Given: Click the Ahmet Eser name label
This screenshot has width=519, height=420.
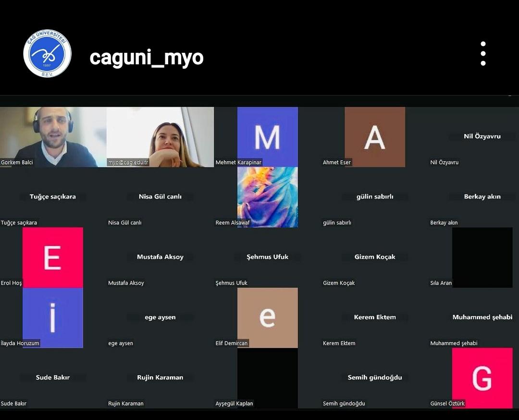Looking at the screenshot, I should tap(336, 162).
